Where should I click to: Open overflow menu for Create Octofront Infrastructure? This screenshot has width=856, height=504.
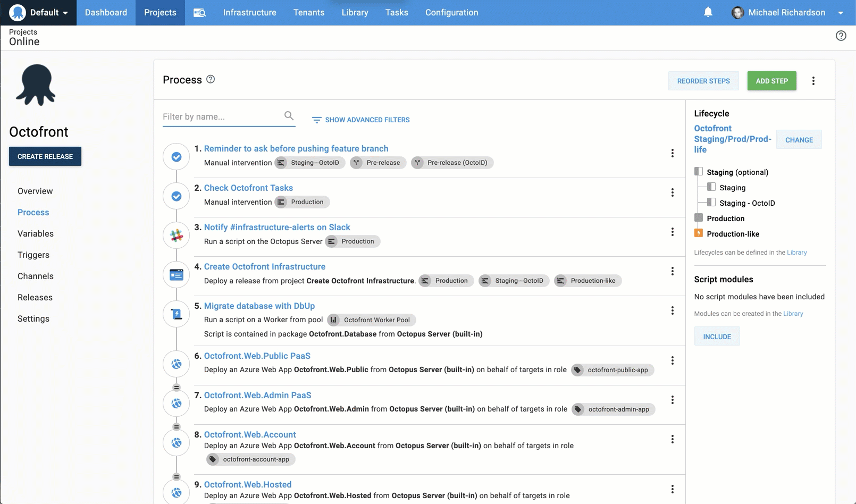pyautogui.click(x=673, y=271)
